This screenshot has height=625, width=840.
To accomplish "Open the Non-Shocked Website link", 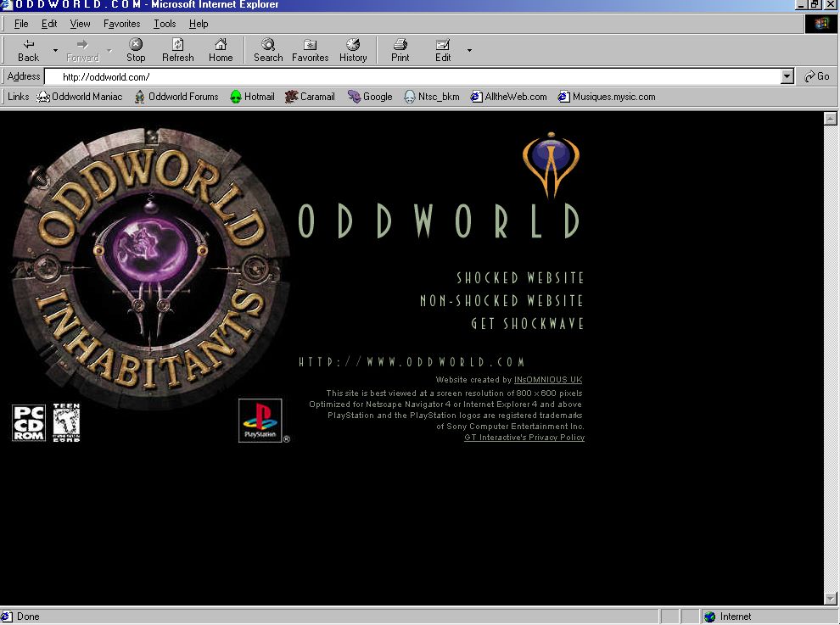I will point(501,301).
